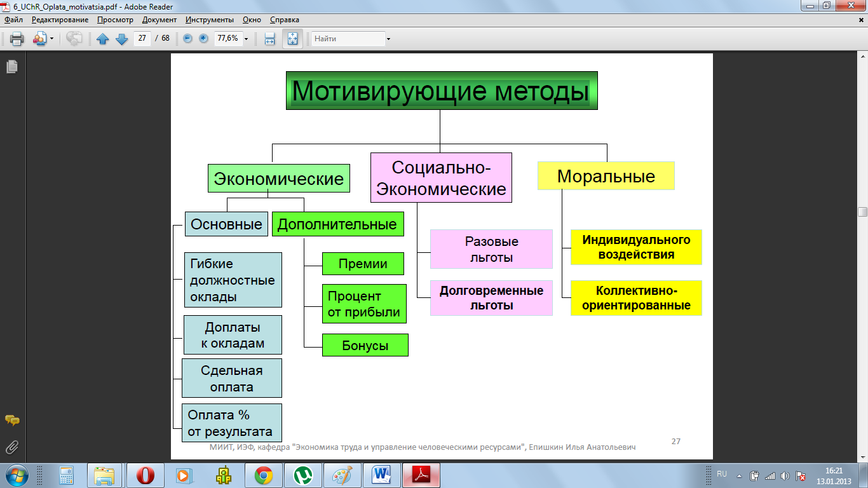Launch Google Chrome from the taskbar

point(264,475)
